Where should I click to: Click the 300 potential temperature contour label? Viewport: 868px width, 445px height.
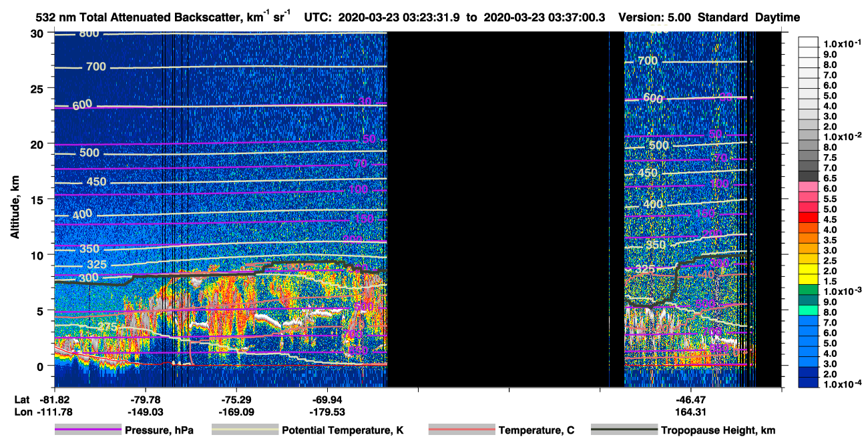click(89, 278)
